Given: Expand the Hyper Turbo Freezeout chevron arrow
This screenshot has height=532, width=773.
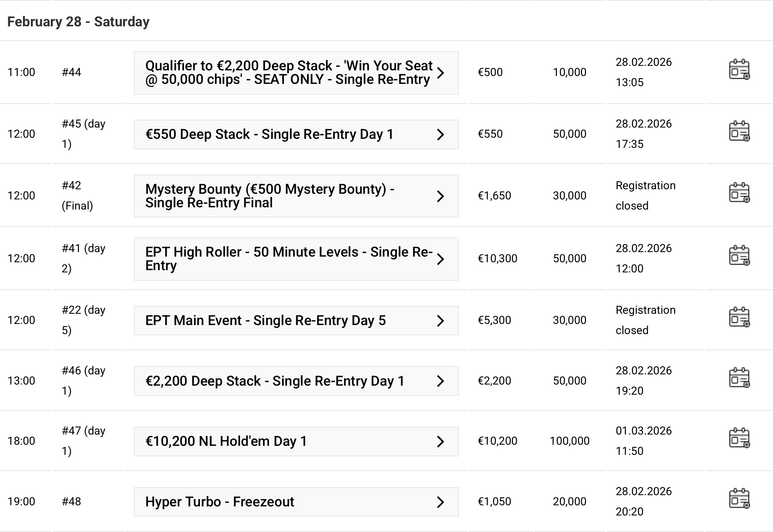Looking at the screenshot, I should [440, 502].
